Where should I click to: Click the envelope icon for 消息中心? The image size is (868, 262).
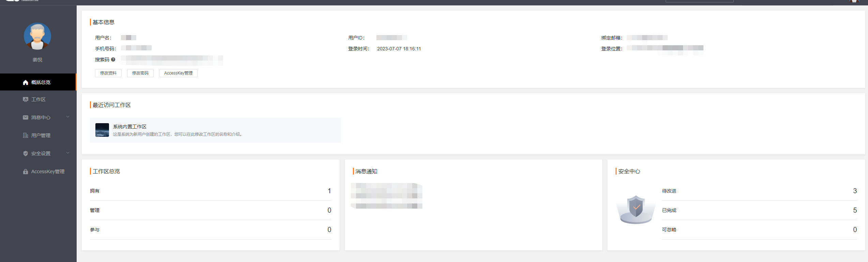[x=26, y=117]
